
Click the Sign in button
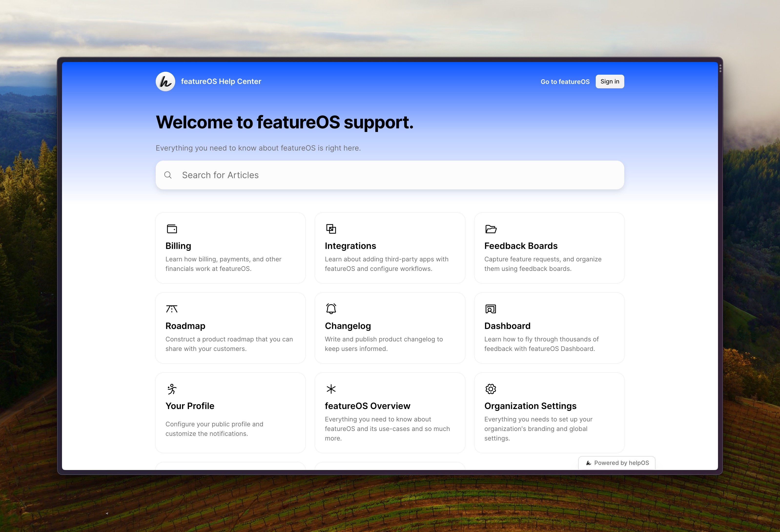[x=609, y=81]
